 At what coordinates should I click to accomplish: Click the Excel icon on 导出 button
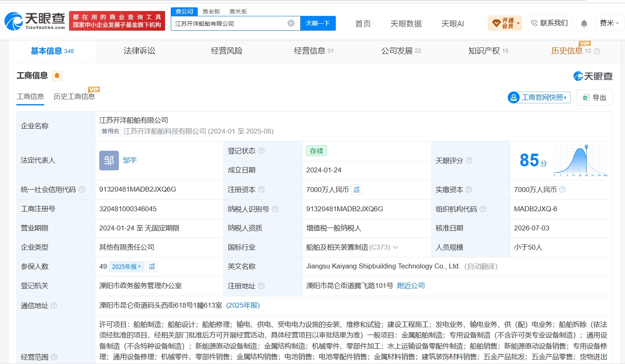(x=586, y=98)
